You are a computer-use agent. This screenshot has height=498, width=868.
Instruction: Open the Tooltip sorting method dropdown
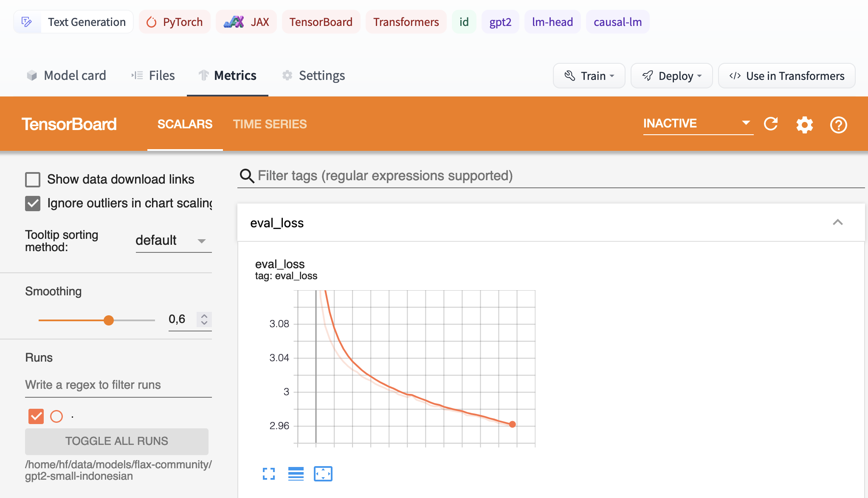click(173, 241)
